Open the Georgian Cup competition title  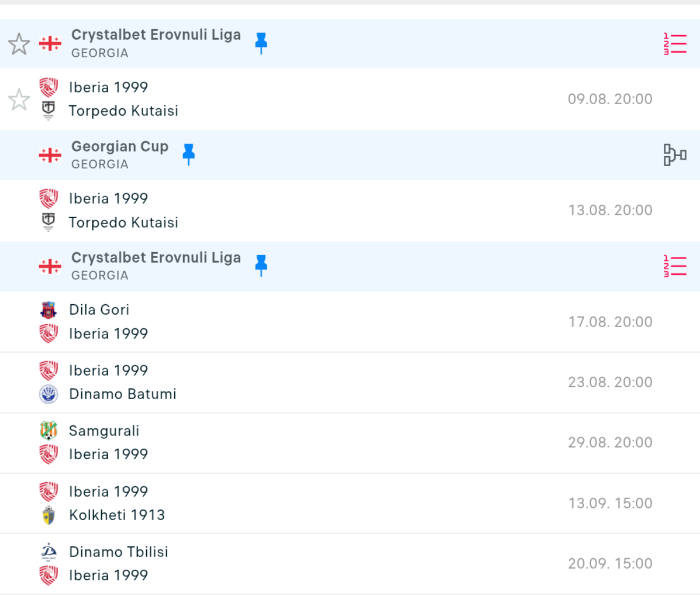pyautogui.click(x=119, y=146)
